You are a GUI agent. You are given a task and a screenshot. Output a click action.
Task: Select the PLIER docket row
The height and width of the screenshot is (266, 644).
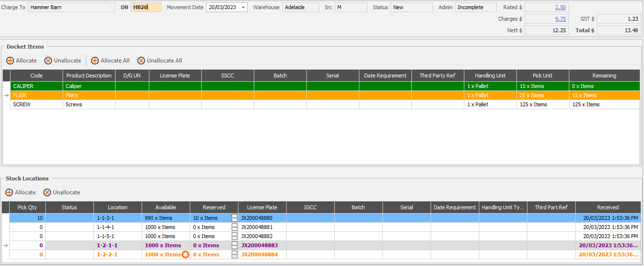coord(326,95)
